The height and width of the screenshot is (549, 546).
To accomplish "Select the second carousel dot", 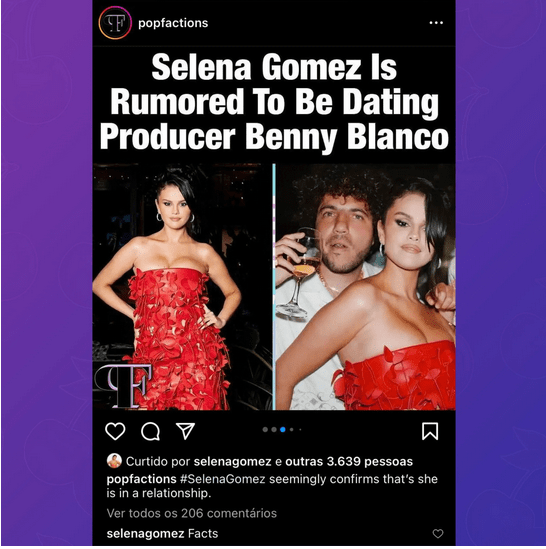I will click(x=274, y=430).
